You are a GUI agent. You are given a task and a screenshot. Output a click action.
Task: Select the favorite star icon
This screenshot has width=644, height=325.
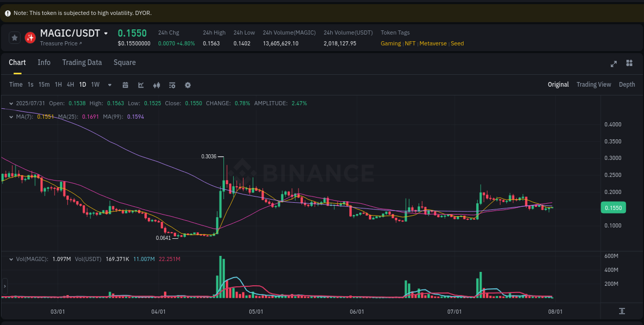point(14,37)
